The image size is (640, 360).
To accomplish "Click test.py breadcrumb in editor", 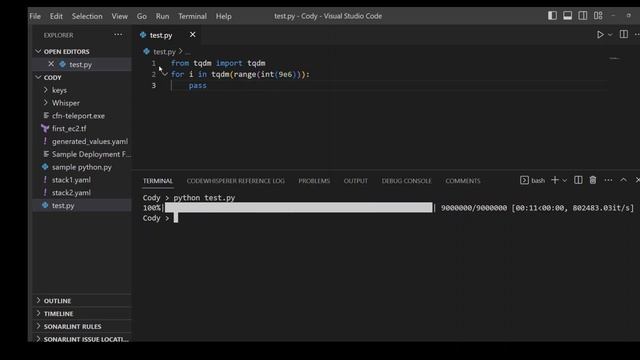I will [x=164, y=52].
